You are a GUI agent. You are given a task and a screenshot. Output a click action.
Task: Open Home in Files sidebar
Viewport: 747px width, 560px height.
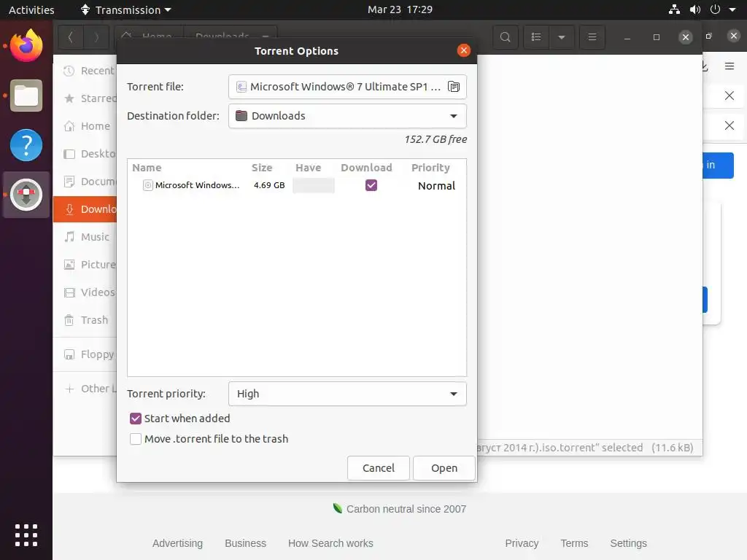point(85,126)
